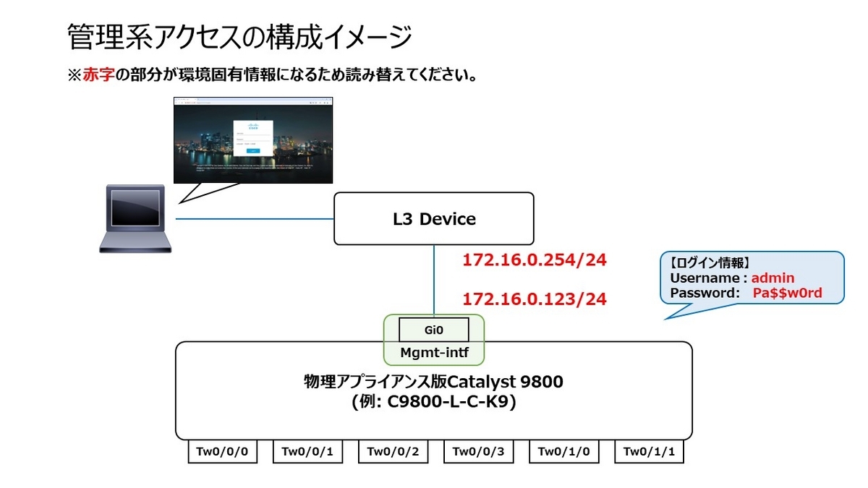The height and width of the screenshot is (488, 868).
Task: Select the Tw0/0/0 port box
Action: point(222,452)
